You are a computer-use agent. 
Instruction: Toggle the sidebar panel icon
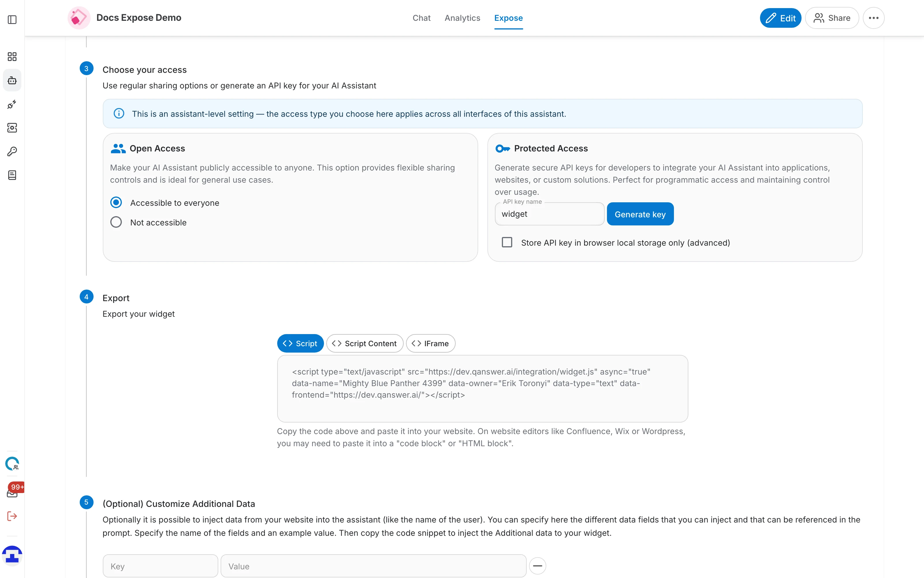click(x=12, y=19)
